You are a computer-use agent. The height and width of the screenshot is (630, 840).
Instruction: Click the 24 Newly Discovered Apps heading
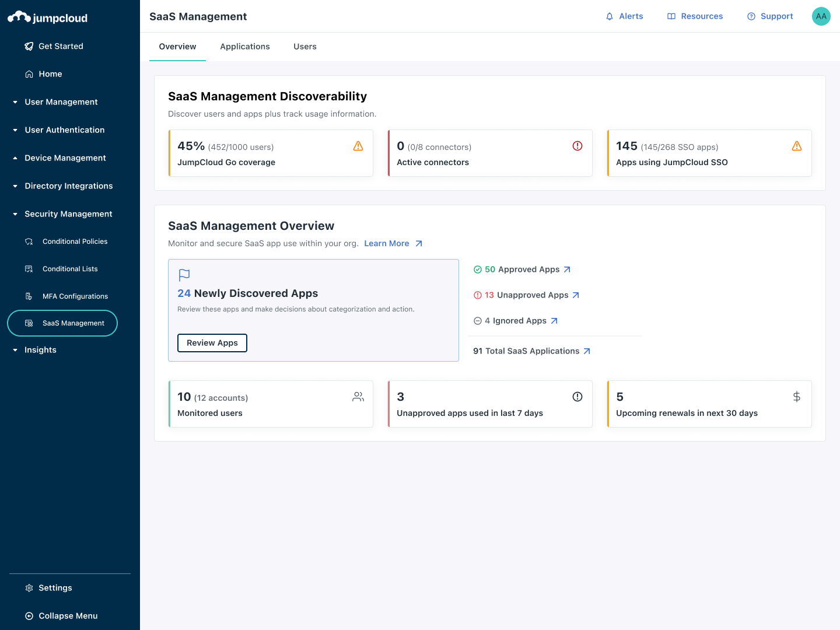pyautogui.click(x=248, y=293)
